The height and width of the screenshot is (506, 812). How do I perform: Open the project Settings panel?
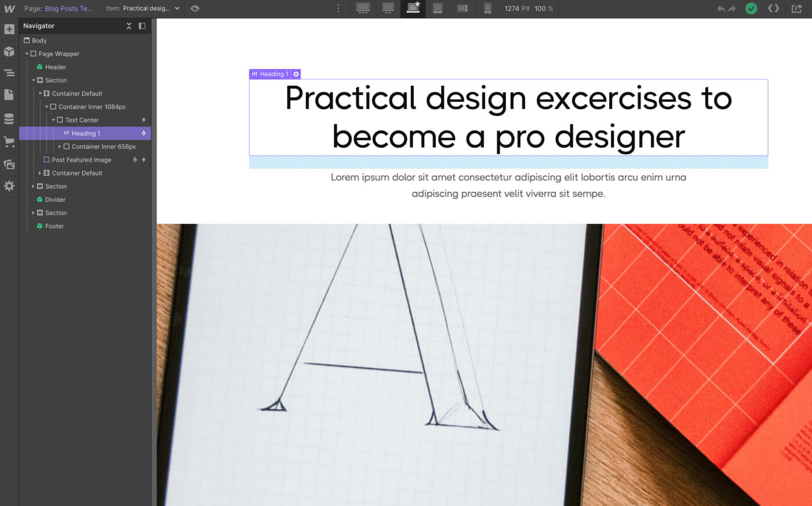(x=9, y=185)
